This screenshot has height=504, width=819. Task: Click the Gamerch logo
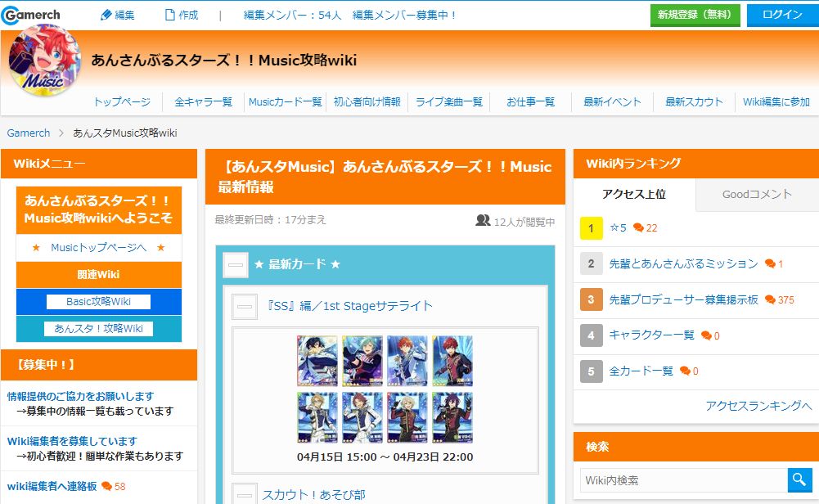tap(31, 16)
